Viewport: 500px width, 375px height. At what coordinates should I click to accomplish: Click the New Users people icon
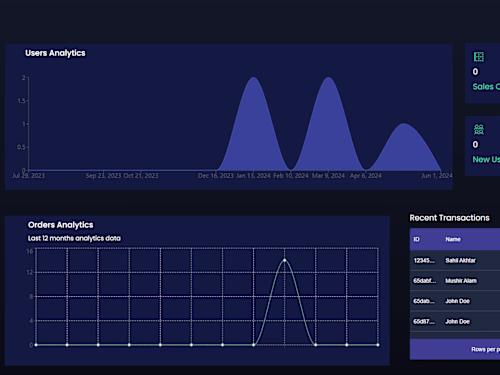click(x=479, y=129)
